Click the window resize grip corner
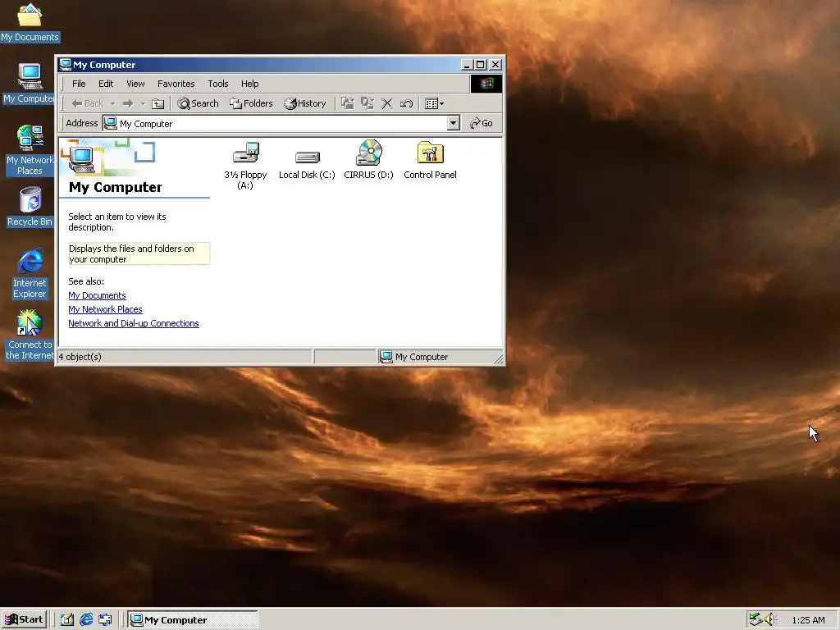This screenshot has width=840, height=630. click(x=498, y=358)
